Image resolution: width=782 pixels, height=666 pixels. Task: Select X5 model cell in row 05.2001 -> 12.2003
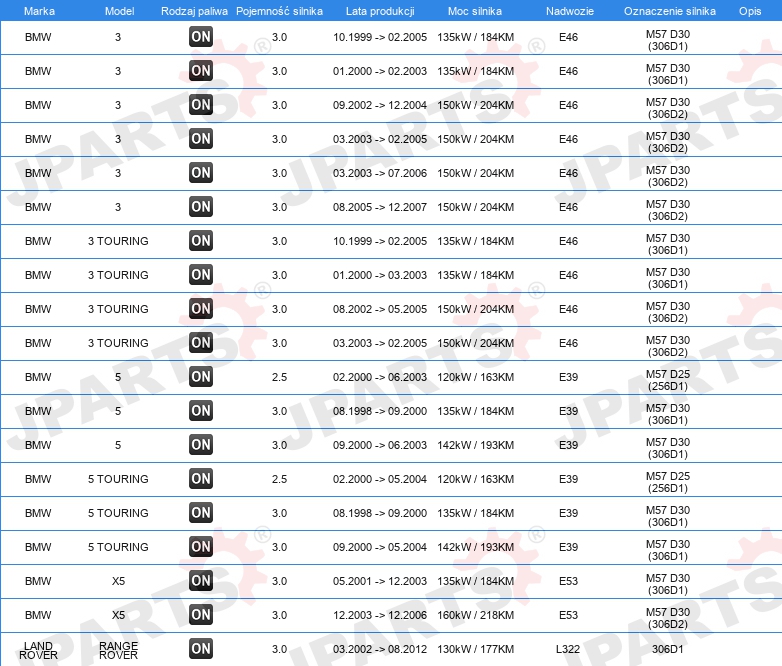[118, 581]
